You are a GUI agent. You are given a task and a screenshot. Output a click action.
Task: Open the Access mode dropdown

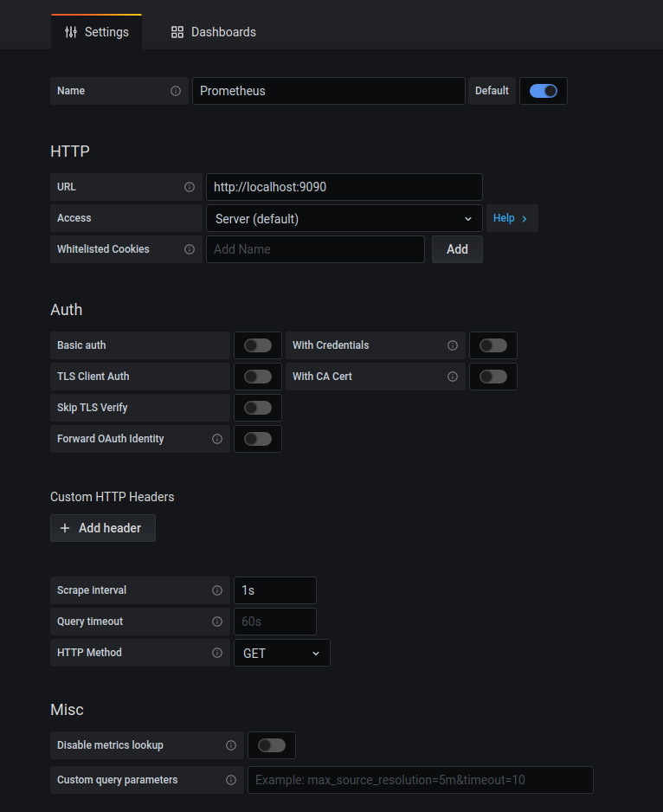click(344, 218)
